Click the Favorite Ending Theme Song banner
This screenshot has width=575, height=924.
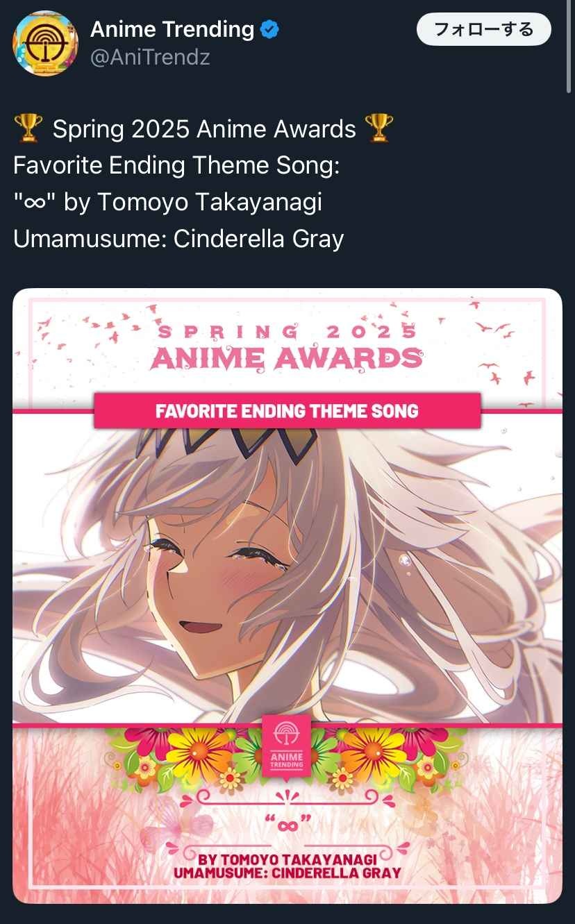coord(287,411)
